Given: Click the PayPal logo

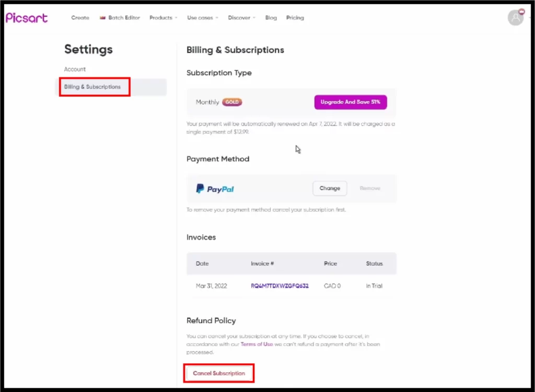Looking at the screenshot, I should [215, 189].
